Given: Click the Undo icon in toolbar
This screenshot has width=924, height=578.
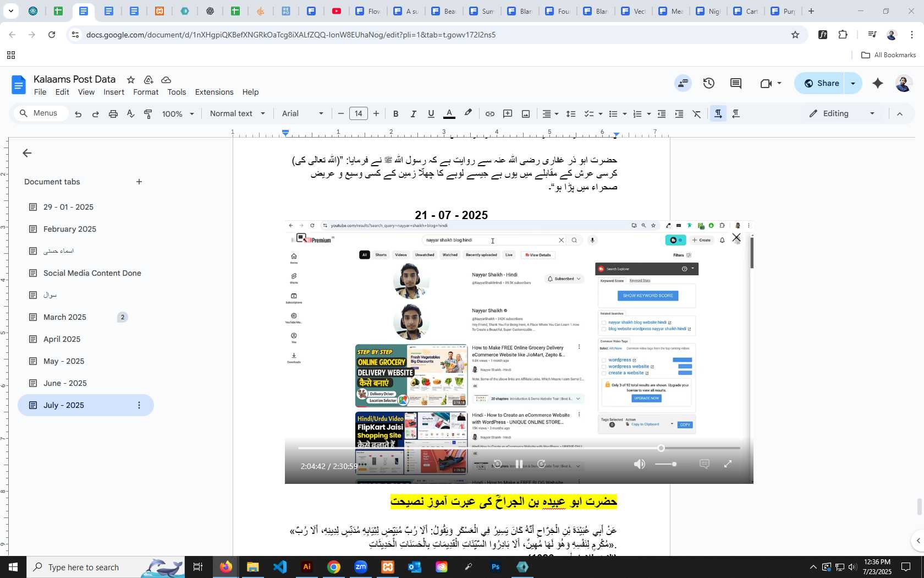Looking at the screenshot, I should pos(78,114).
